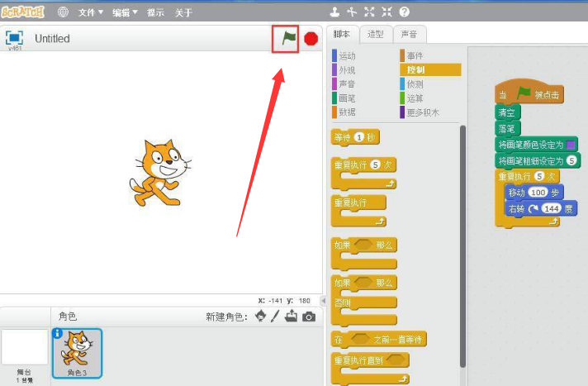Stop the project with red stop button
This screenshot has height=386, width=588.
(x=311, y=39)
